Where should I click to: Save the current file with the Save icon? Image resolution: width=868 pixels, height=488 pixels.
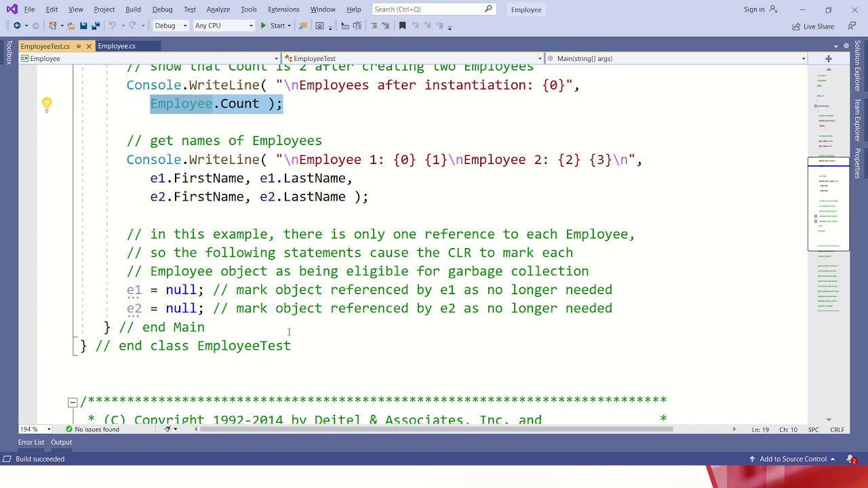(83, 26)
